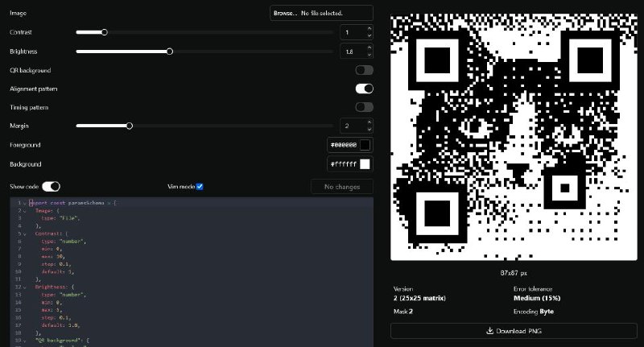Image resolution: width=644 pixels, height=347 pixels.
Task: Fold the Brightness block on line 12
Action: (x=25, y=287)
